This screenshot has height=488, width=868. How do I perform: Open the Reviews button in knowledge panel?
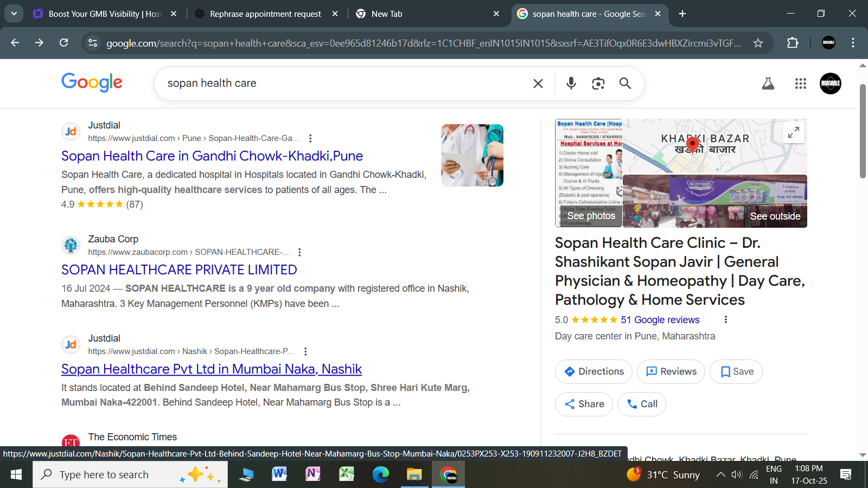point(671,371)
